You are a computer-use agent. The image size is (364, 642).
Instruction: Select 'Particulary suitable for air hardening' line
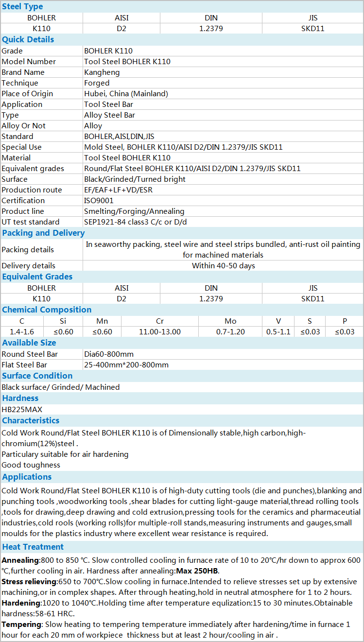tap(65, 454)
